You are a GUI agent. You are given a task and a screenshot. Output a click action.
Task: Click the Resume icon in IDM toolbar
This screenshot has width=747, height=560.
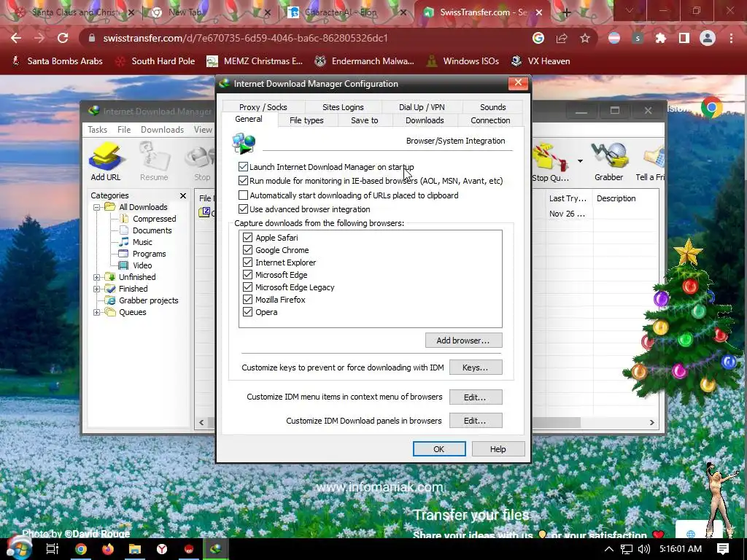tap(154, 161)
